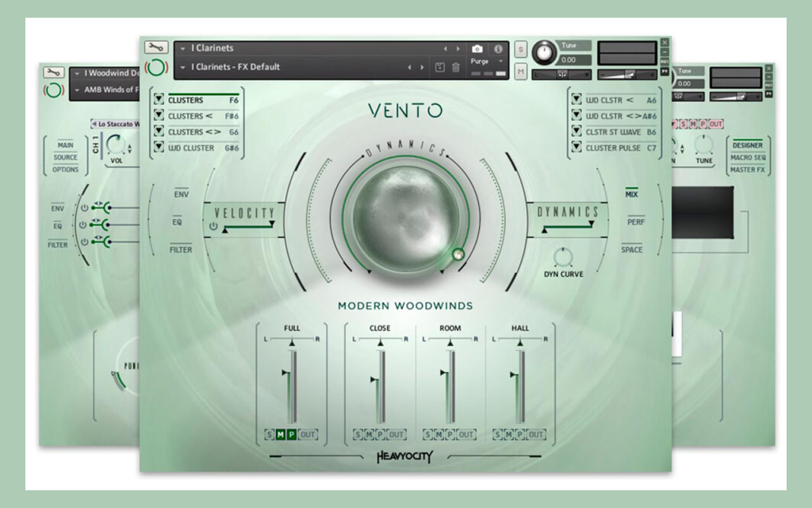Click the trash icon to delete snapshot
This screenshot has width=812, height=508.
coord(456,67)
